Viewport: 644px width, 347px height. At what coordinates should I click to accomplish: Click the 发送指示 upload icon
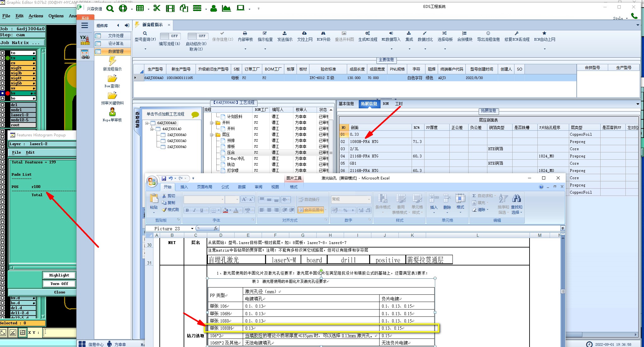point(284,33)
